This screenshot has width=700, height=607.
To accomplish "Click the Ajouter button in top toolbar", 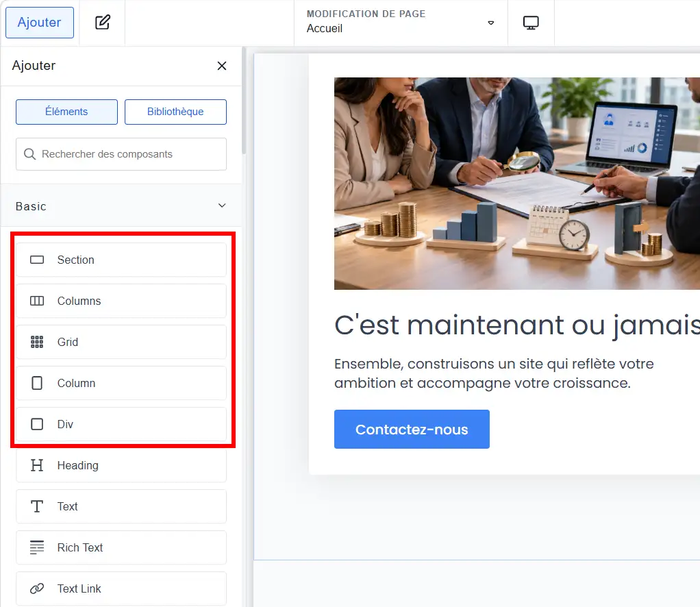I will click(40, 23).
